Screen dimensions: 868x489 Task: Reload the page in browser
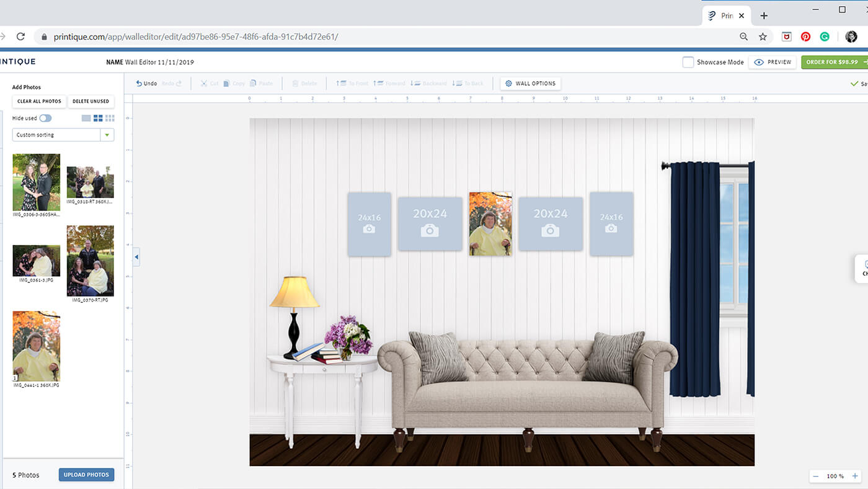coord(20,37)
